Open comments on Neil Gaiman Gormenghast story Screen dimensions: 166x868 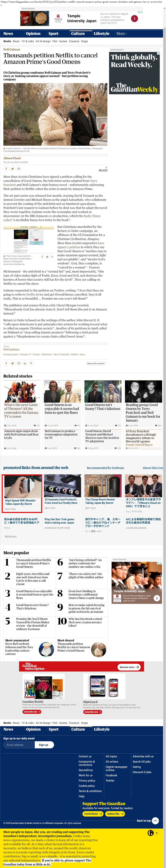click(77, 448)
